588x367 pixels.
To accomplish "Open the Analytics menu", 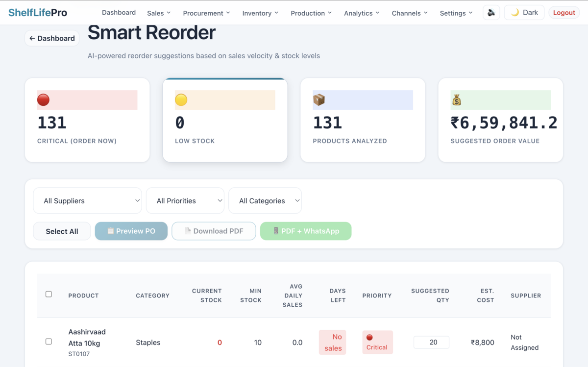I will [361, 13].
